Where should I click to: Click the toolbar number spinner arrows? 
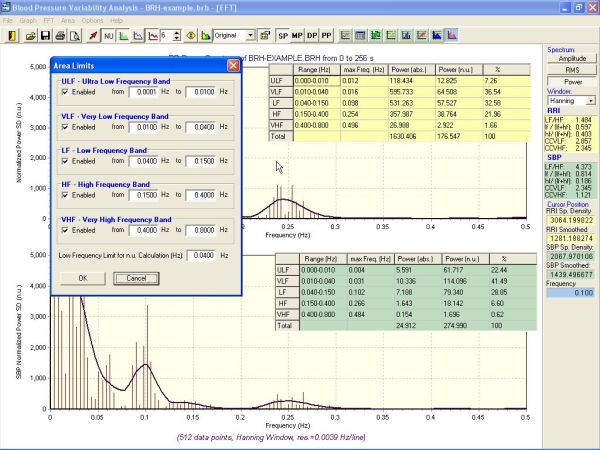point(178,35)
